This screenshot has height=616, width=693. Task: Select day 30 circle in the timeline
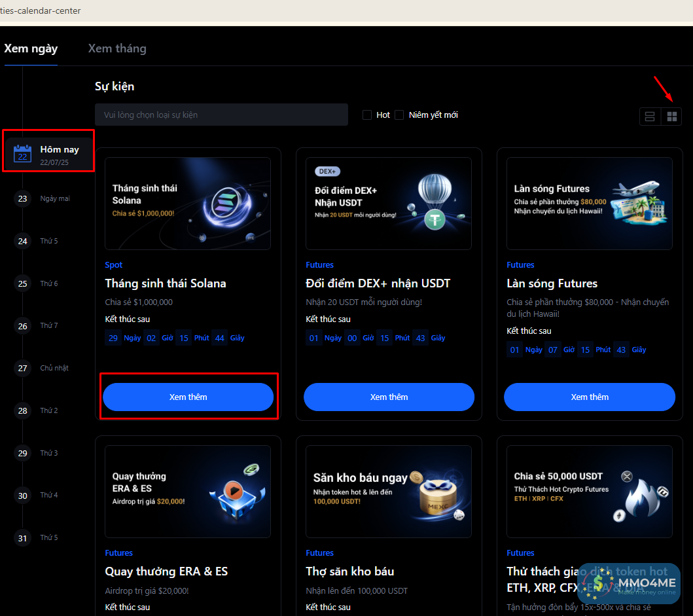[22, 496]
